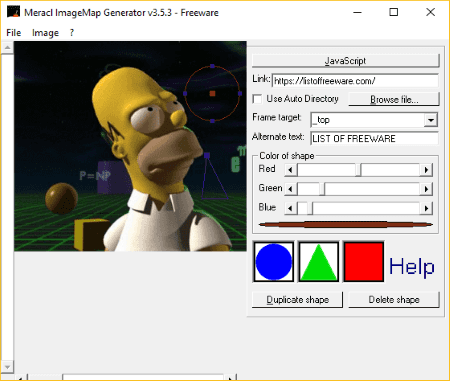
Task: Click the Alternate text input field
Action: (374, 138)
